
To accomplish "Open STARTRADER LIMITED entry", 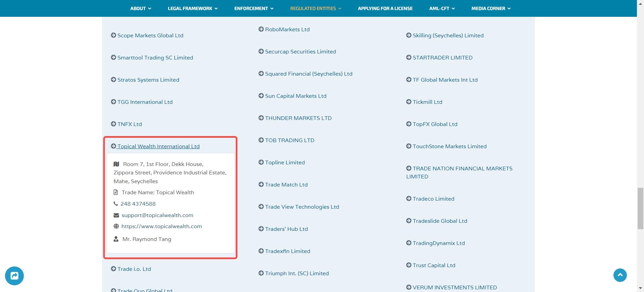I will pos(439,57).
